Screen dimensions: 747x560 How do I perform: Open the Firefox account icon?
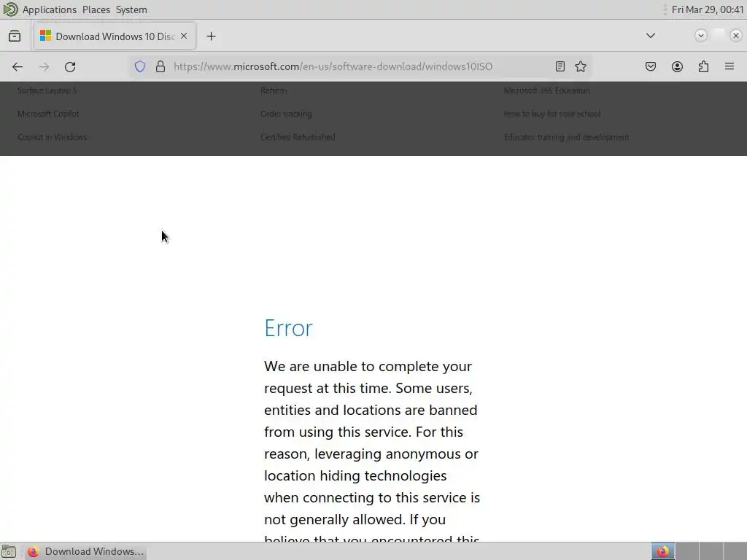tap(677, 66)
